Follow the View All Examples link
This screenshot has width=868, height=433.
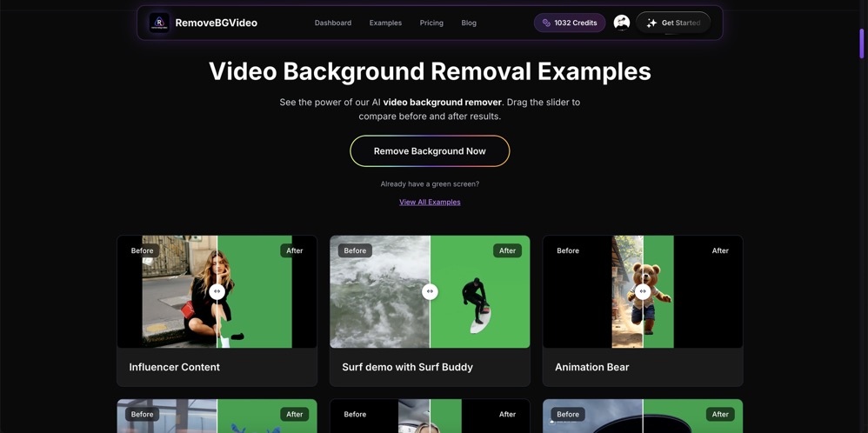point(430,202)
